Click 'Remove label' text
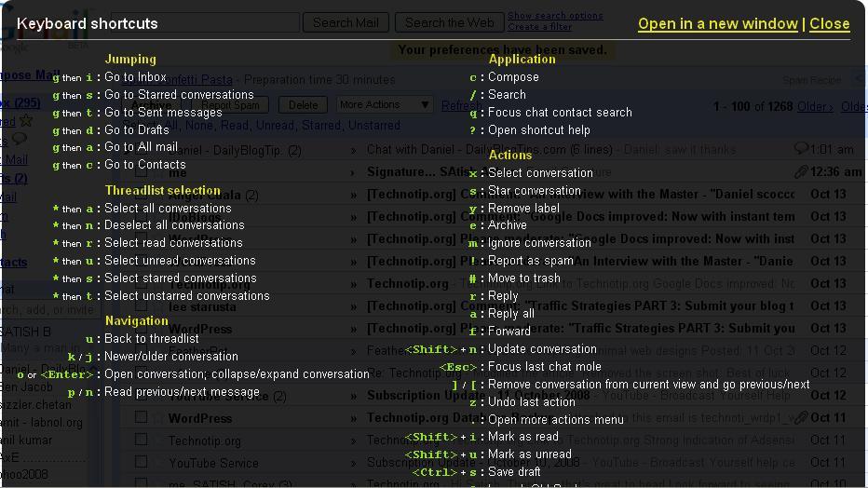 523,208
